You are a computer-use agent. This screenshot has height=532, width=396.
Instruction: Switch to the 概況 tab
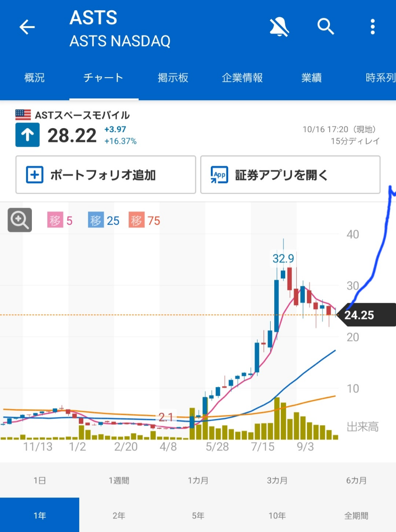click(35, 78)
